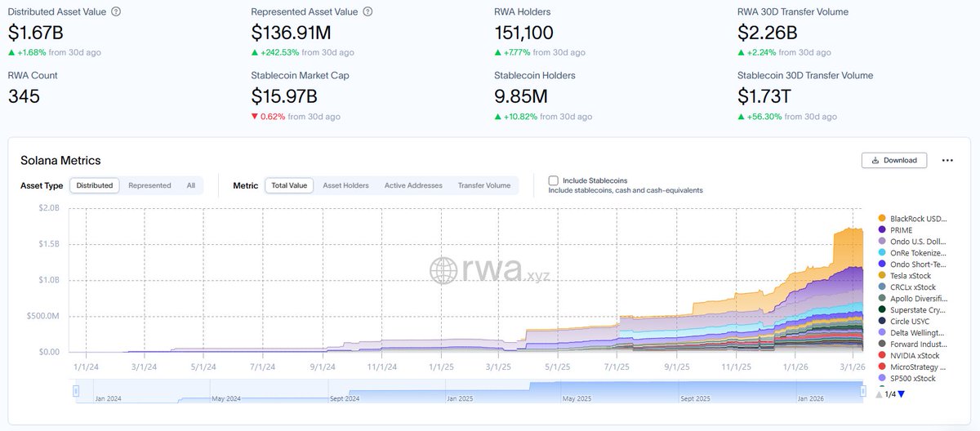This screenshot has height=431, width=980.
Task: Select the Distributed asset type
Action: (x=95, y=185)
